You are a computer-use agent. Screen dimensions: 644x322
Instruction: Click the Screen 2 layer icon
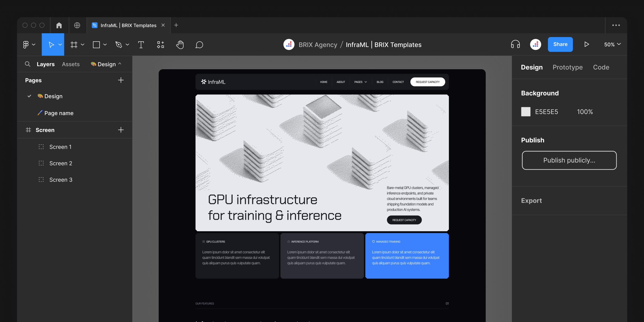point(41,163)
